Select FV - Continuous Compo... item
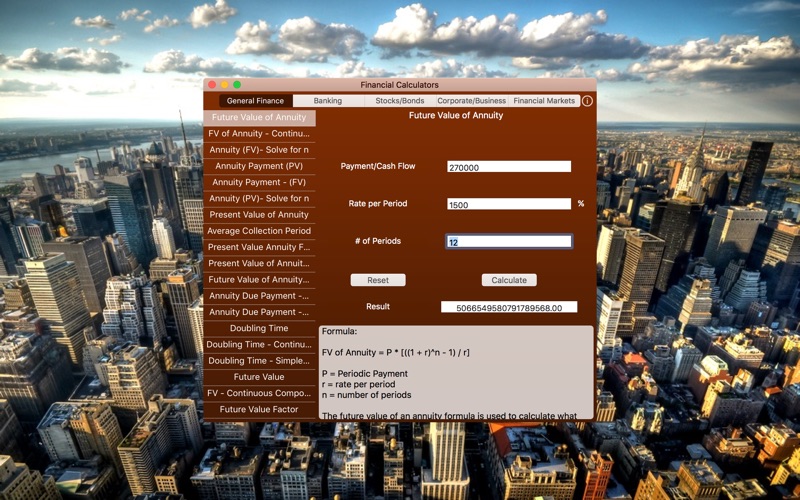 pos(259,393)
